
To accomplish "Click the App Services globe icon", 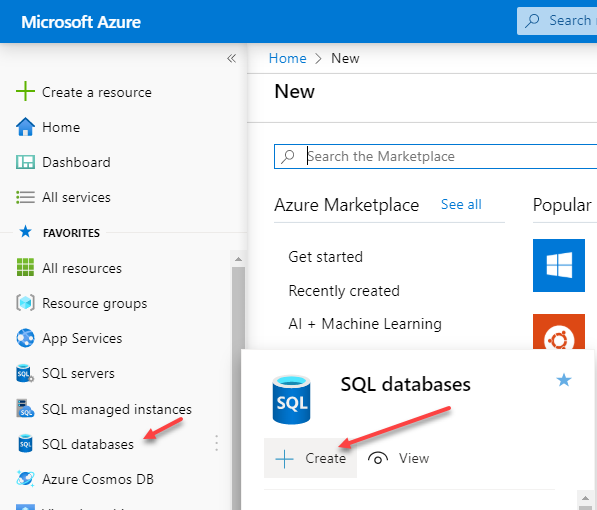I will [25, 338].
